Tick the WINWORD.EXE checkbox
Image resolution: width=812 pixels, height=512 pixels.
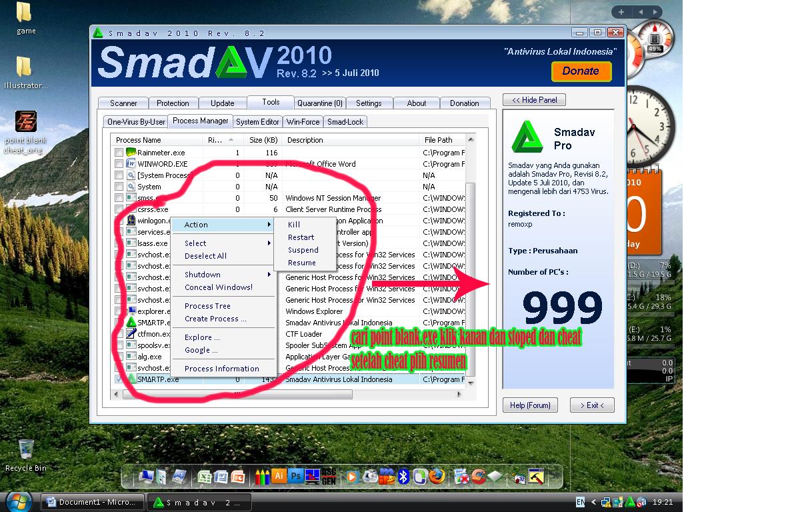click(119, 164)
